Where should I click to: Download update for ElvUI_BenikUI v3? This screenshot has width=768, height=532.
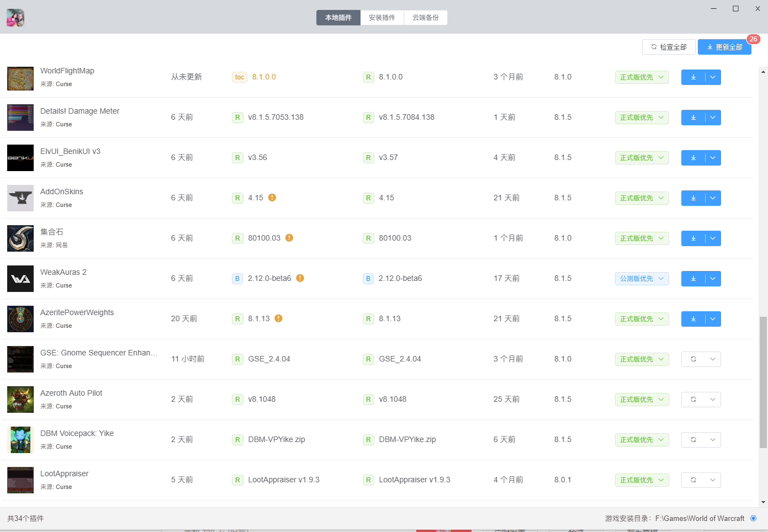tap(693, 158)
